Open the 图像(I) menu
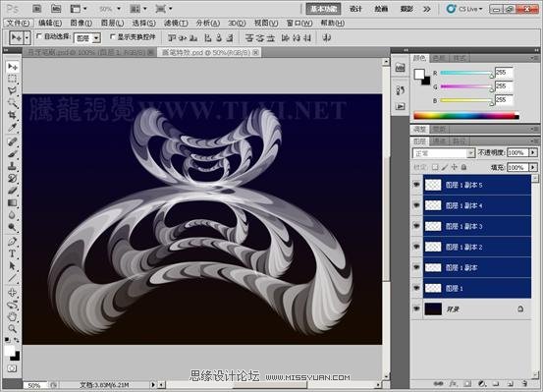Viewport: 543px width, 392px height. click(x=81, y=24)
